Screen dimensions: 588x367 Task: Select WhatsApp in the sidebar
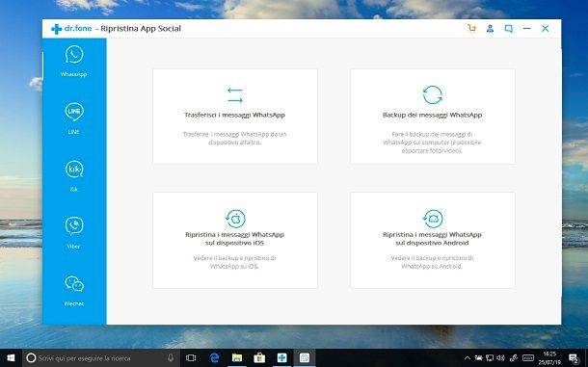74,62
